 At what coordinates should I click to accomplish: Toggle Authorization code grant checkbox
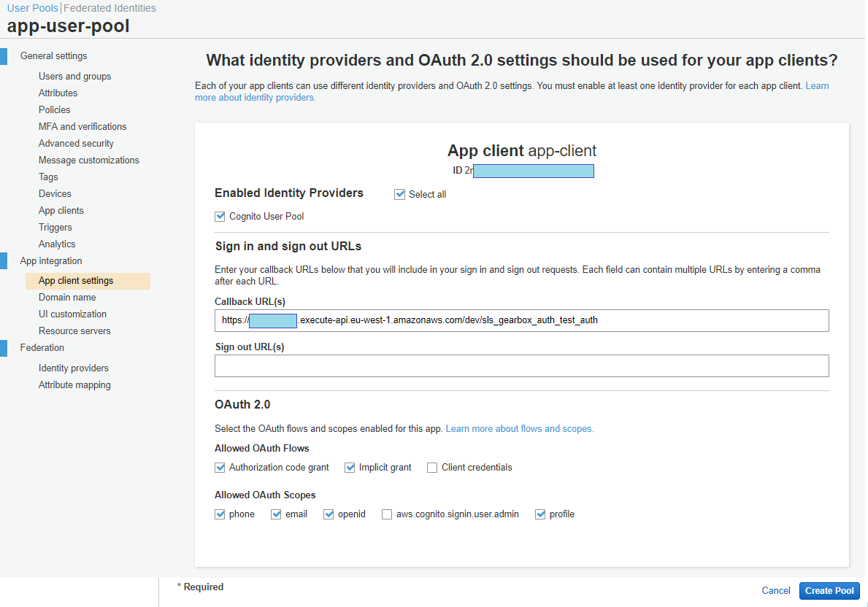point(220,468)
